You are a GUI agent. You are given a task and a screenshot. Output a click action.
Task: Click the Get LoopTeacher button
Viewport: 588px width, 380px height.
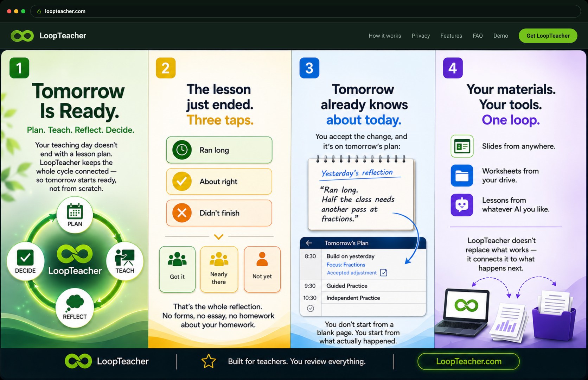click(x=548, y=36)
